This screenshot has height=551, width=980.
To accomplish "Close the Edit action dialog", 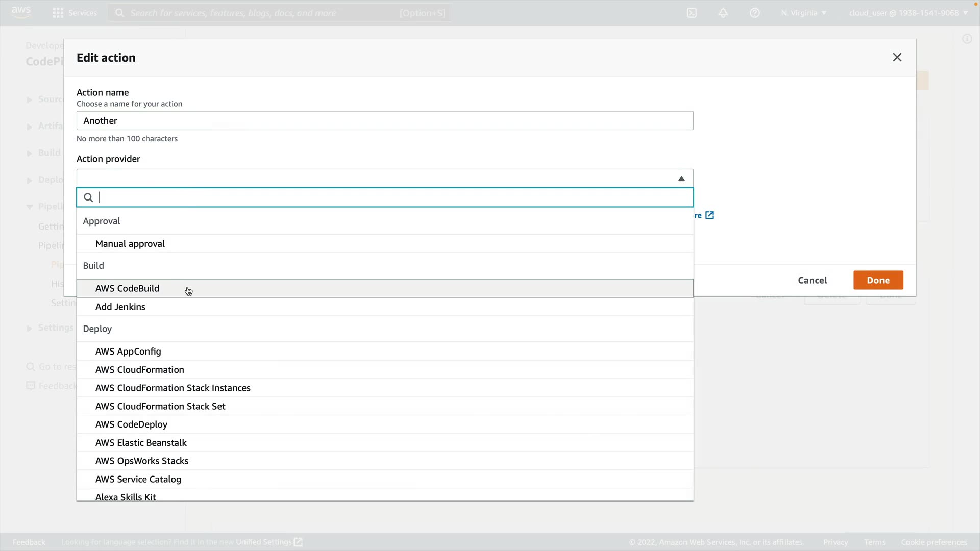I will click(897, 57).
